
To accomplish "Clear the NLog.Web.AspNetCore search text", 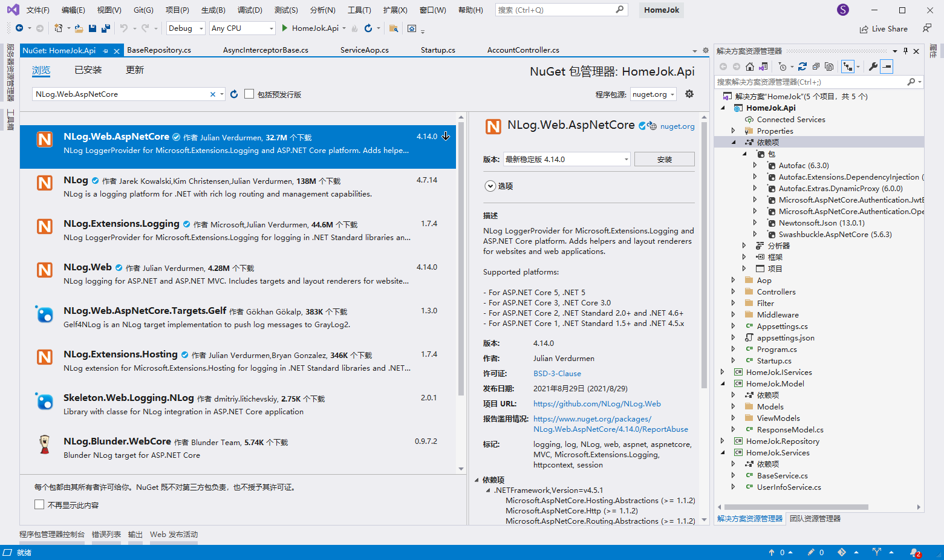I will point(213,94).
